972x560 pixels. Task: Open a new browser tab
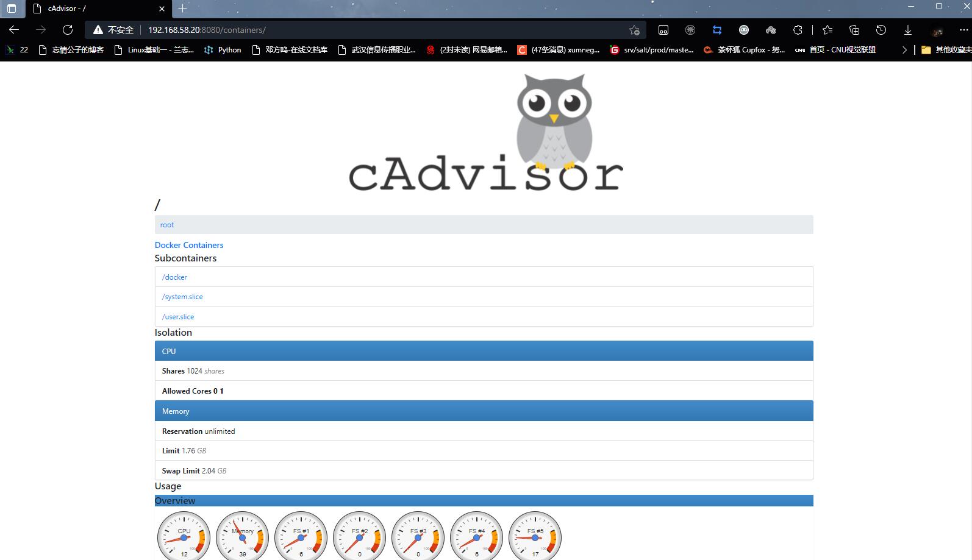coord(182,9)
